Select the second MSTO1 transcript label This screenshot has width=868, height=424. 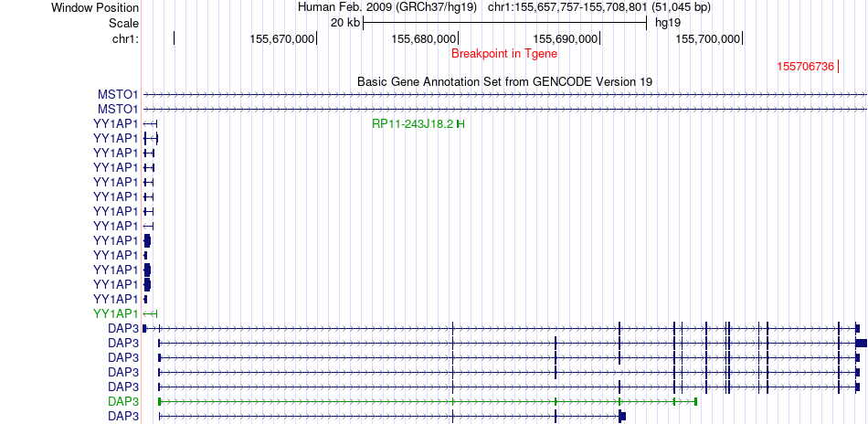coord(118,109)
